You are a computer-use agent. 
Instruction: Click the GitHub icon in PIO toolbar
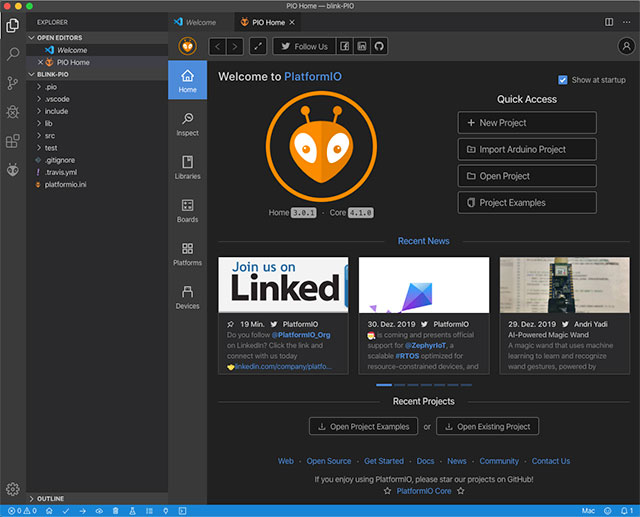pos(379,46)
